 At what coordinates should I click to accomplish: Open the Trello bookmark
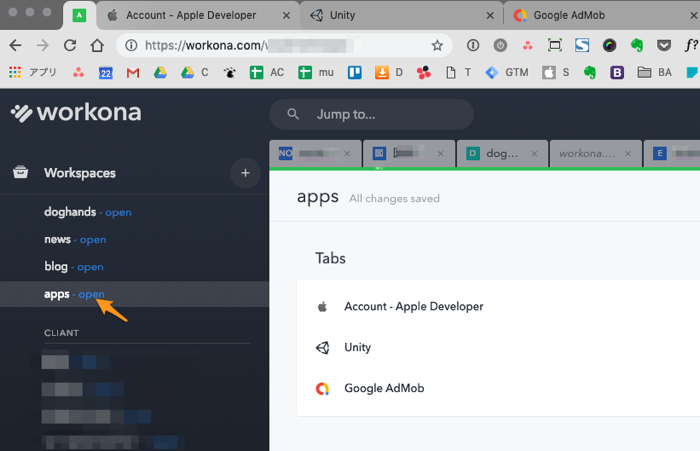[354, 72]
